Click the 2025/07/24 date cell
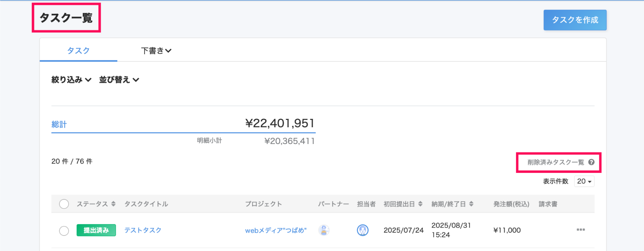The image size is (644, 251). click(x=403, y=230)
